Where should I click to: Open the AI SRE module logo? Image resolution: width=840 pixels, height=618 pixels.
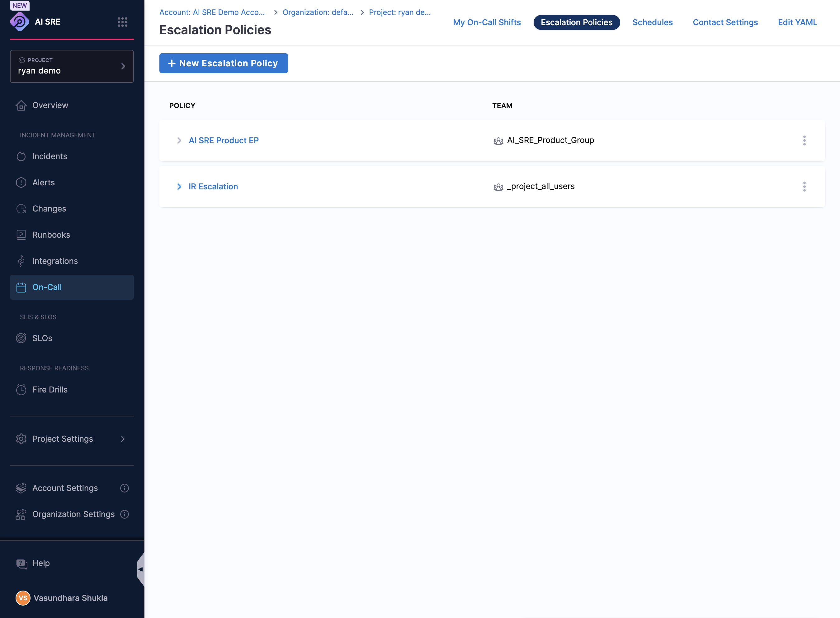pyautogui.click(x=19, y=22)
